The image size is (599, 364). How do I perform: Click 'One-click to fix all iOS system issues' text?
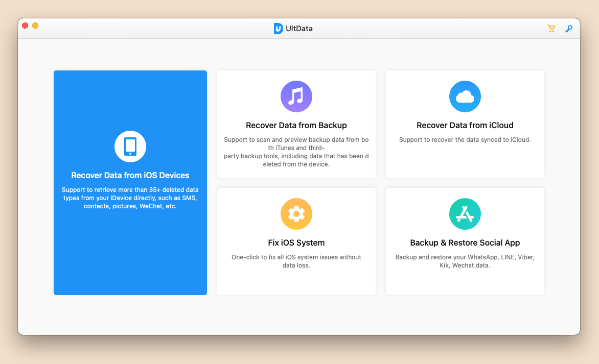click(x=296, y=261)
